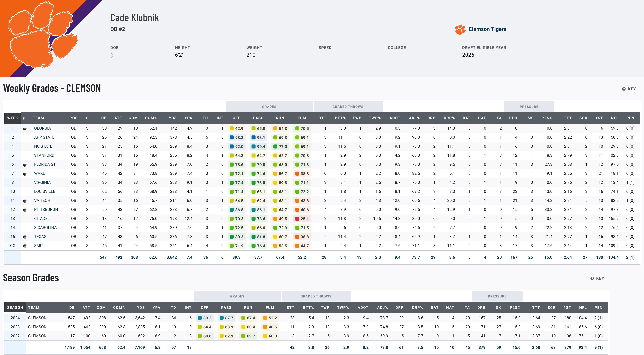Open the VA TECH opponent link
Image resolution: width=644 pixels, height=355 pixels.
pyautogui.click(x=42, y=200)
